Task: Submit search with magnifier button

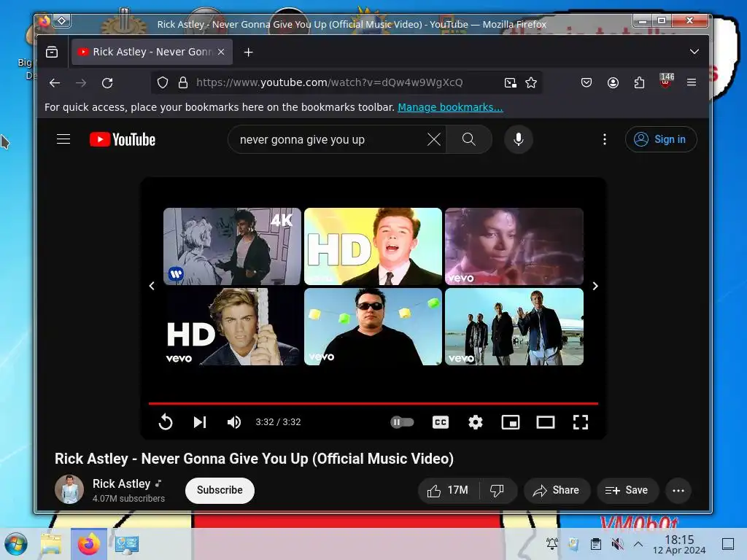Action: pos(469,139)
